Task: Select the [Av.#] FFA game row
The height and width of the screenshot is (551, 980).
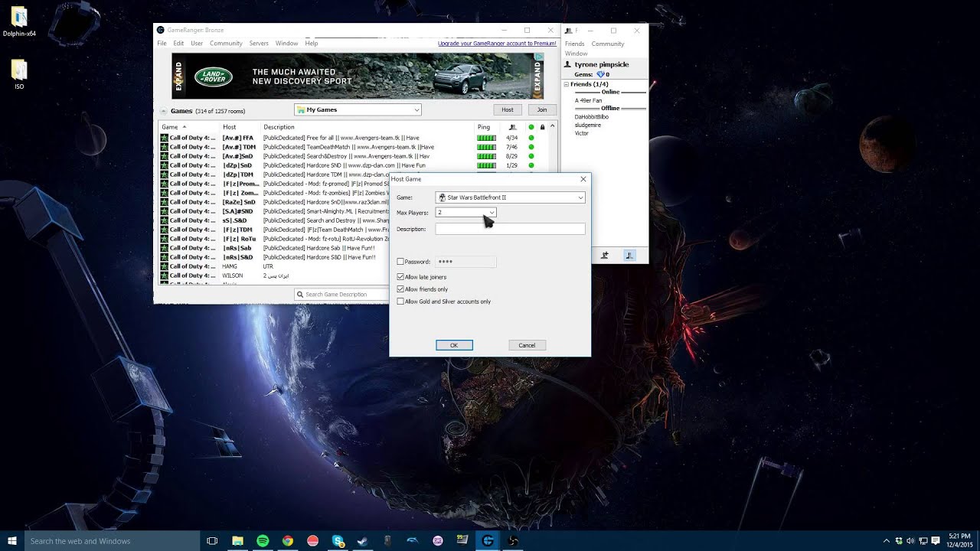Action: pos(353,138)
